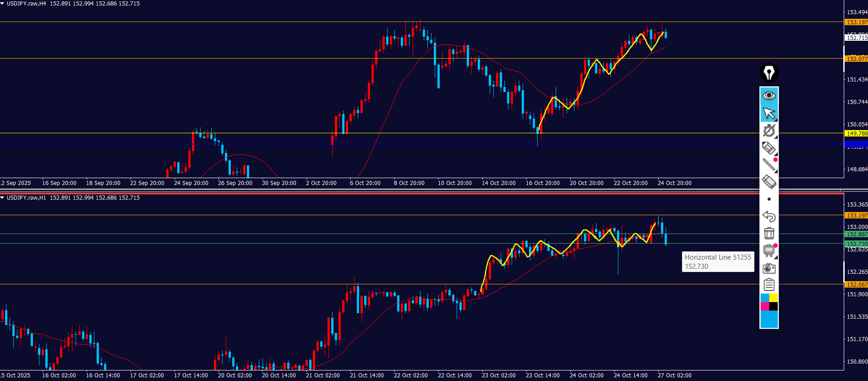Select the highlighter marker tool

coord(769,148)
